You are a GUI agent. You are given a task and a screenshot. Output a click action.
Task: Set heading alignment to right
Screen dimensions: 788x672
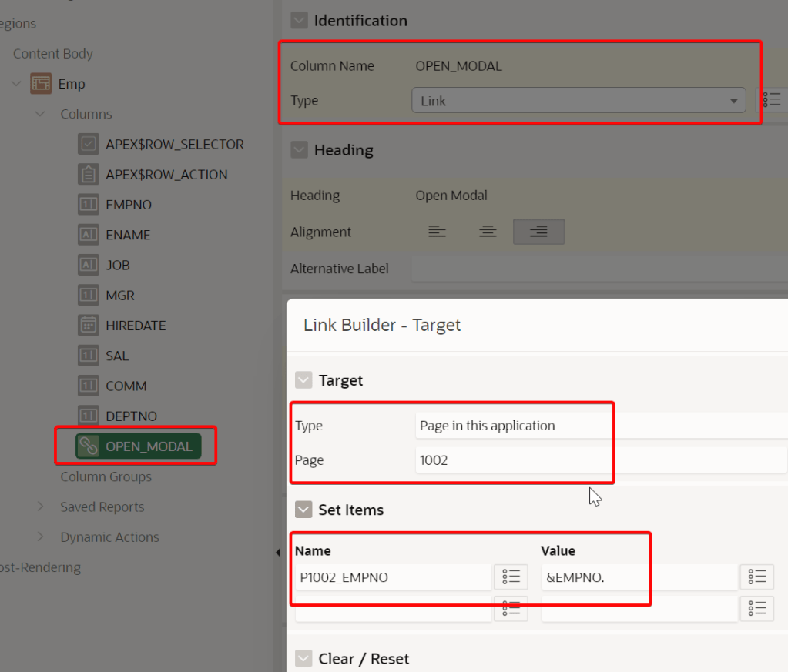[538, 232]
